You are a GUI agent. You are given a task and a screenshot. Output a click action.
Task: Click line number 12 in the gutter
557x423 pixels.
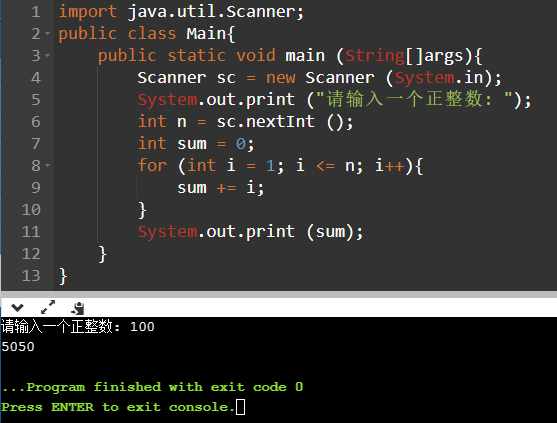tap(31, 254)
